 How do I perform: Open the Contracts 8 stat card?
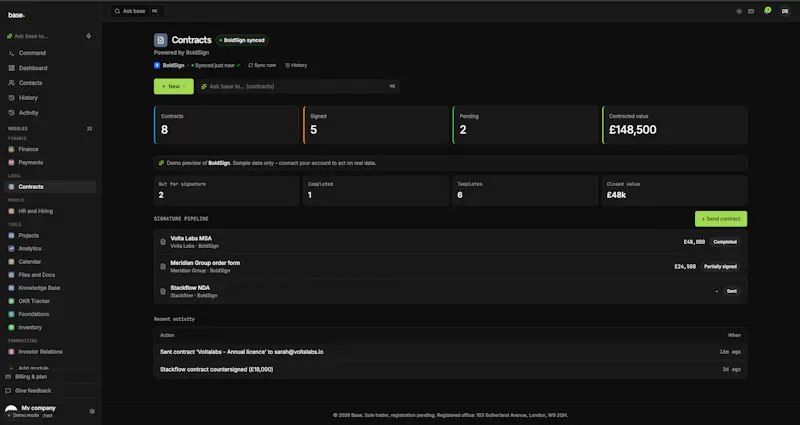(226, 125)
